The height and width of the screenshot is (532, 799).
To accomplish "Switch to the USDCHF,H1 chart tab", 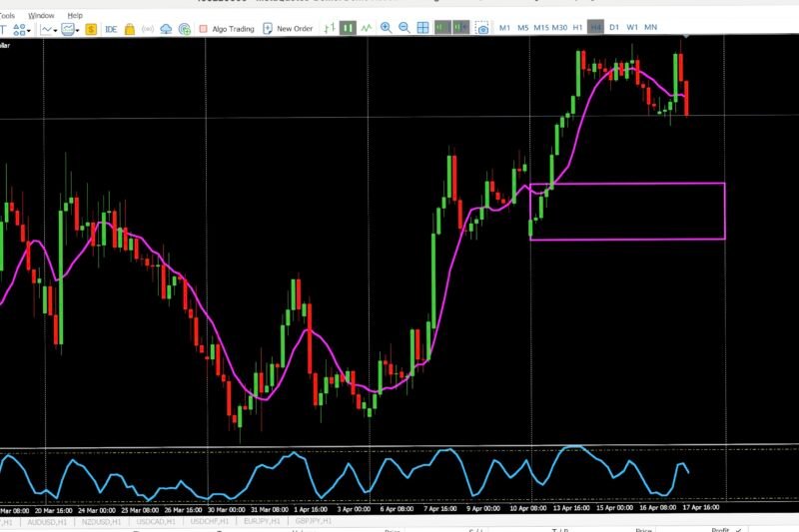I will [x=210, y=522].
